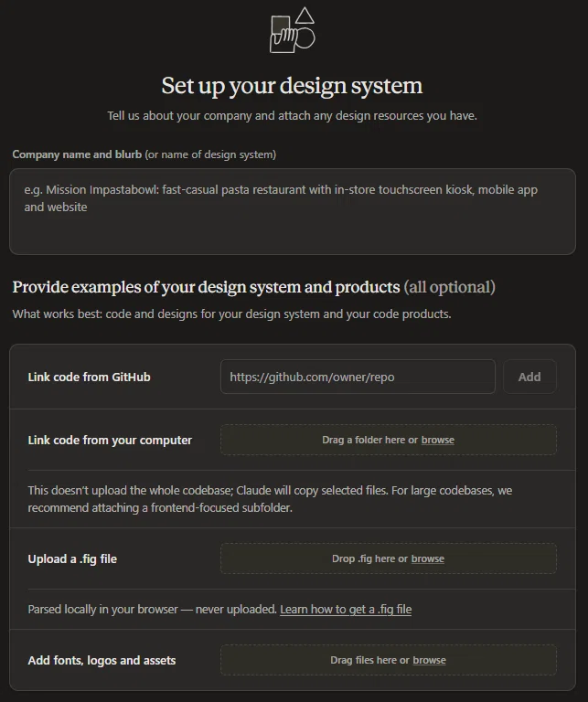Click the Provide examples section heading
Viewport: 588px width, 702px height.
click(x=253, y=287)
